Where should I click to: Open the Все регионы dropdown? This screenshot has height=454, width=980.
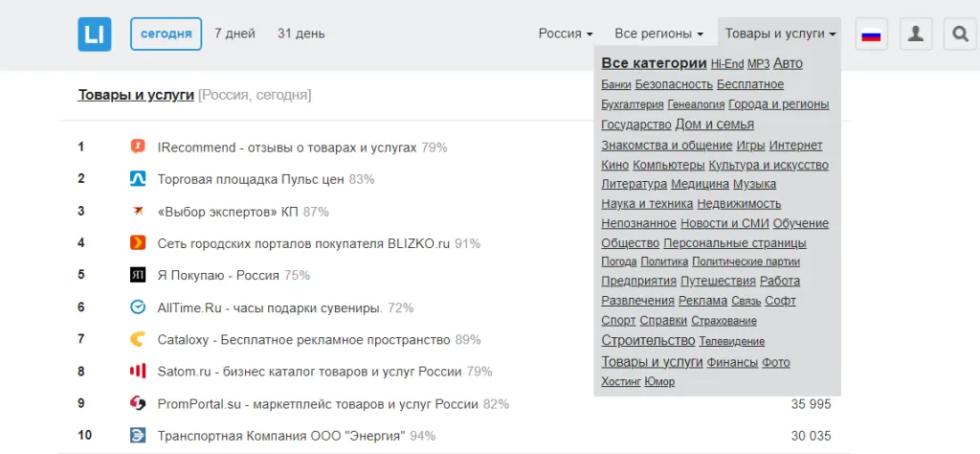pos(658,34)
